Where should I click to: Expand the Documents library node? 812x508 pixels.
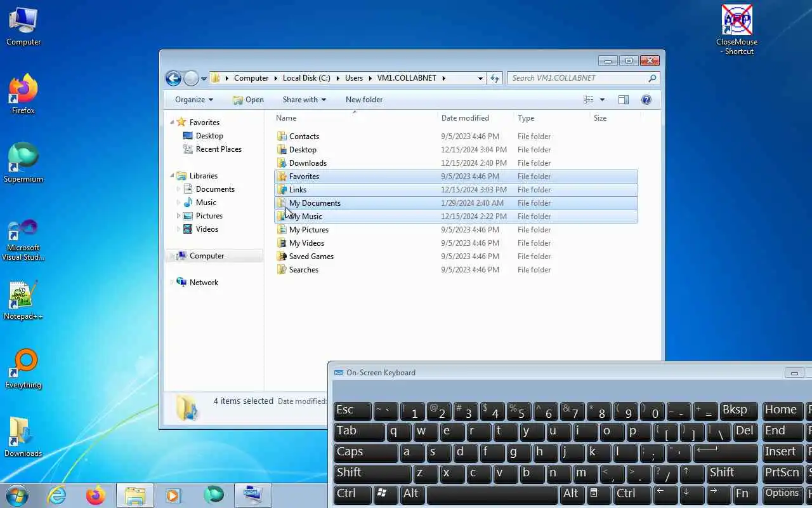178,189
